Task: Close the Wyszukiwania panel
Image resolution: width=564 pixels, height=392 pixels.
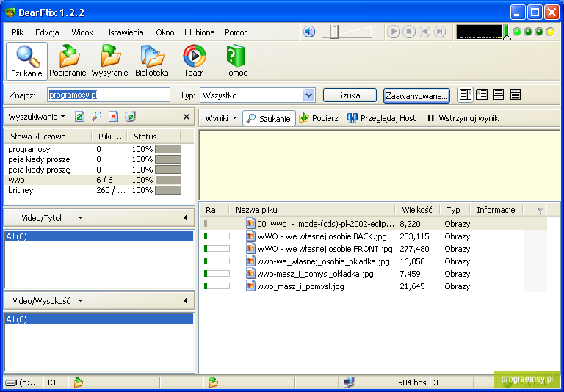Action: click(187, 117)
